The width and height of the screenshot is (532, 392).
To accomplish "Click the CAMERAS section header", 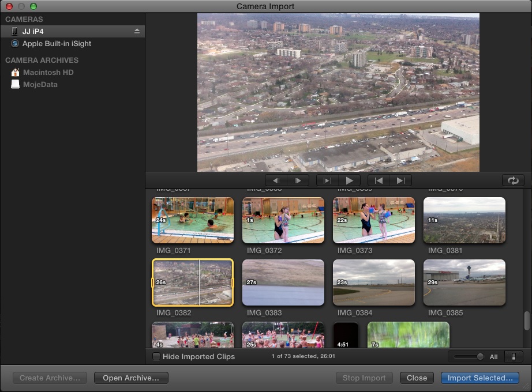I will 24,20.
